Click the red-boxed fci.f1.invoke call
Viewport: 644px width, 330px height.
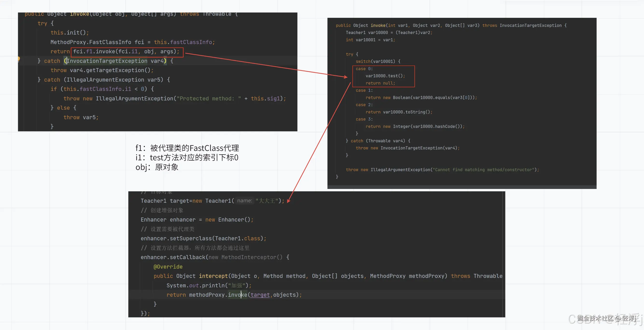(x=126, y=52)
